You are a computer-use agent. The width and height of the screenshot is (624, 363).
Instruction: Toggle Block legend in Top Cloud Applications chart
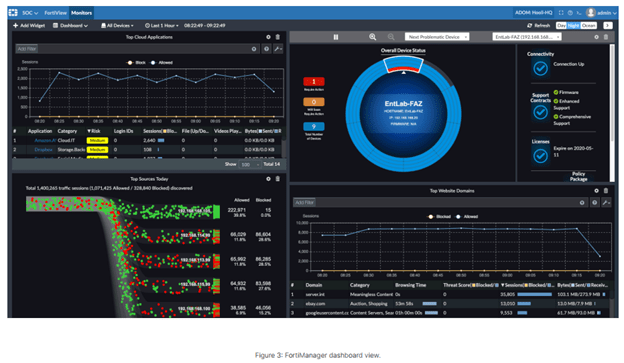(x=136, y=62)
